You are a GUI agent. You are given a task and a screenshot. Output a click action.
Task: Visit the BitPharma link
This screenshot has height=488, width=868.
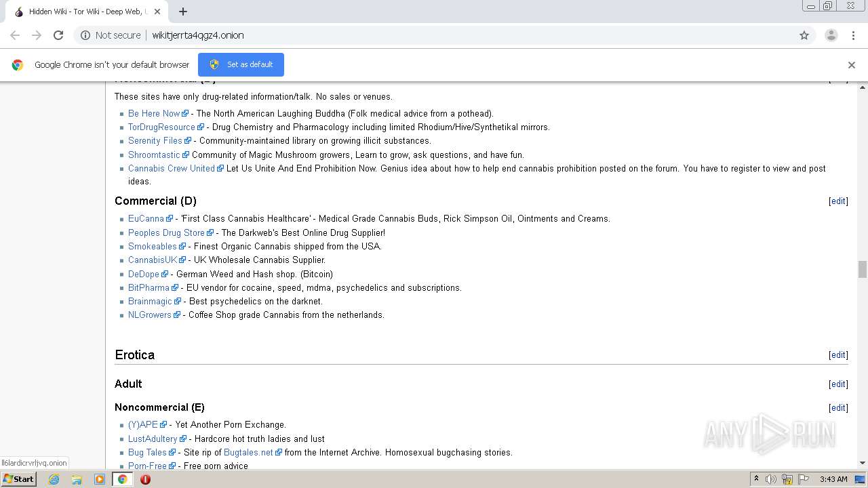(x=149, y=287)
